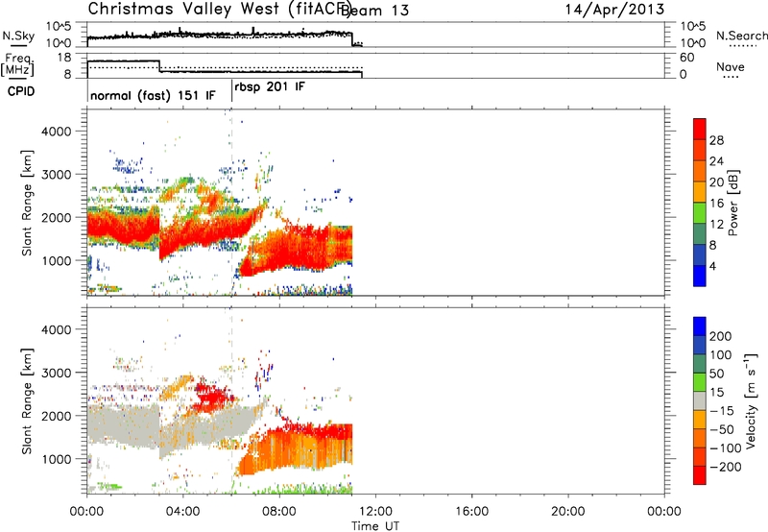This screenshot has height=532, width=768.
Task: Click the 'Beam 13' label
Action: tap(374, 11)
